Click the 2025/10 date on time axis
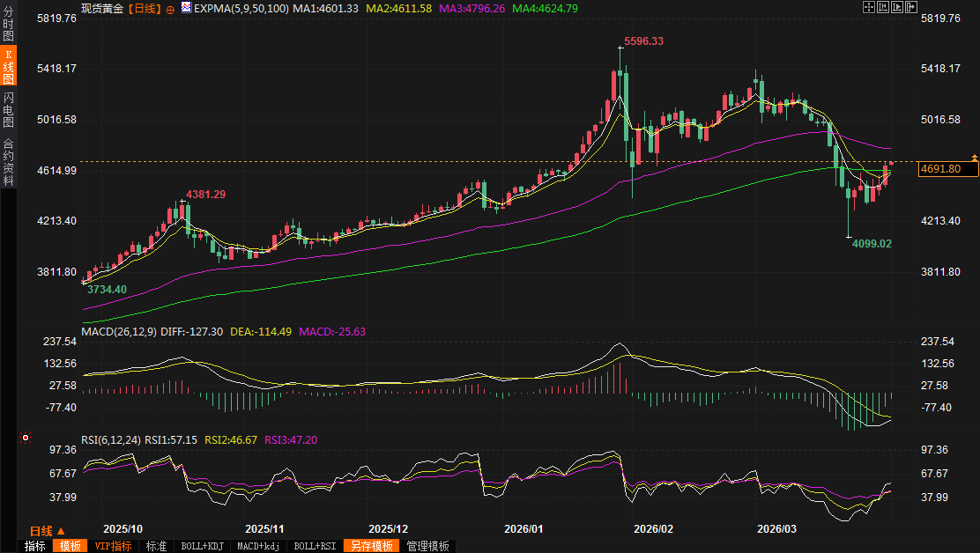This screenshot has height=553, width=980. tap(122, 528)
